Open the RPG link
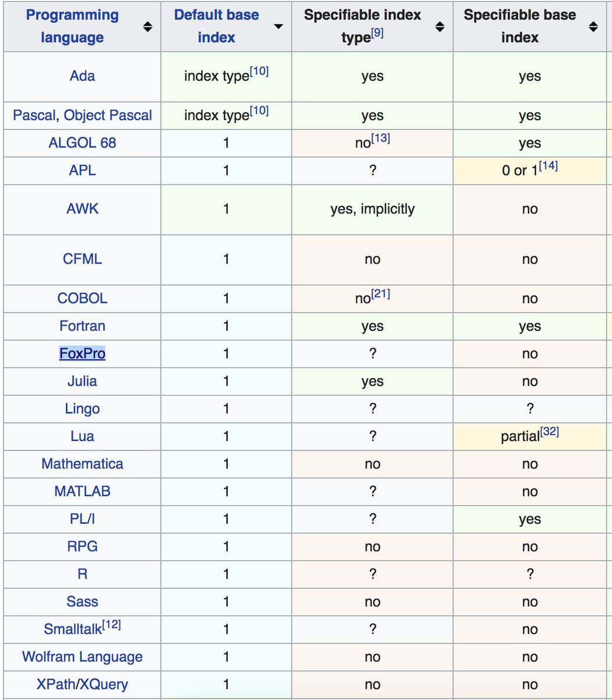 (82, 547)
